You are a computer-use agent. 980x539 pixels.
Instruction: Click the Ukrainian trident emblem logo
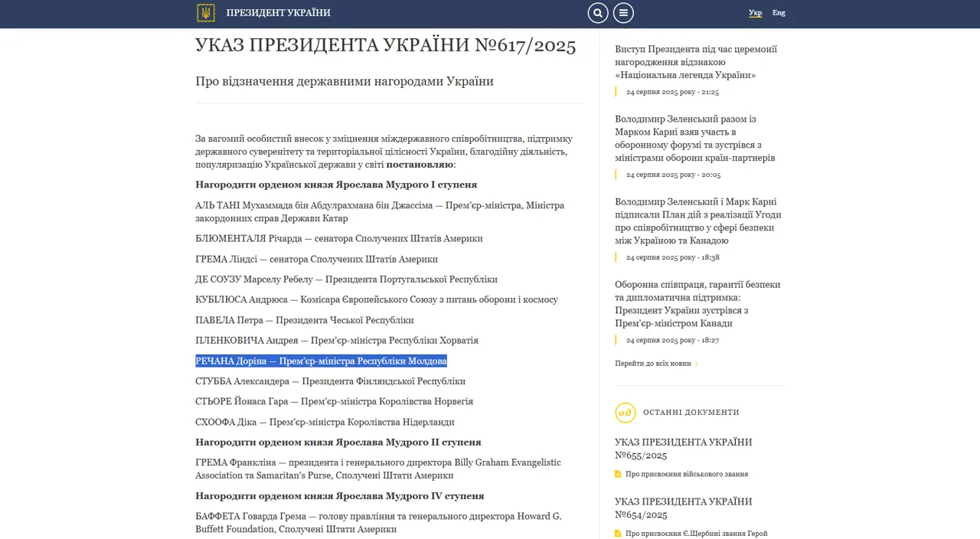[206, 13]
